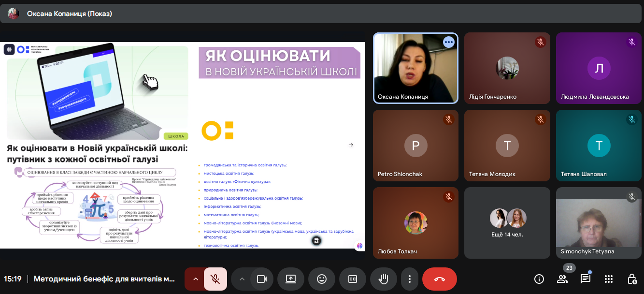Show the participants list
Image resolution: width=644 pixels, height=294 pixels.
point(562,279)
